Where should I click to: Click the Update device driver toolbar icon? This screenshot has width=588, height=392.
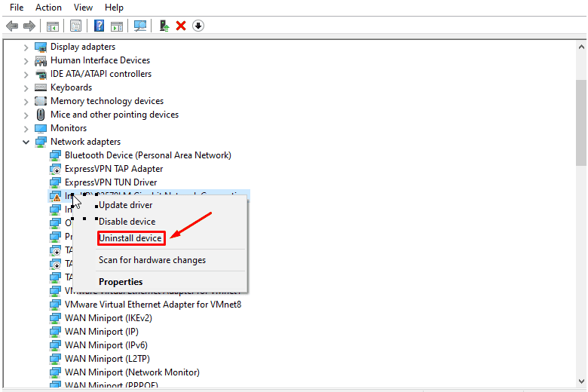pyautogui.click(x=164, y=26)
